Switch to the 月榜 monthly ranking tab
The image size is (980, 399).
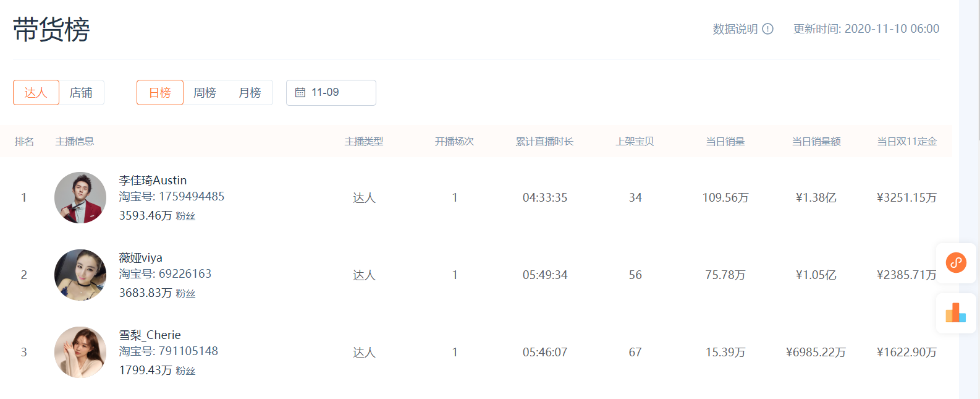point(250,93)
